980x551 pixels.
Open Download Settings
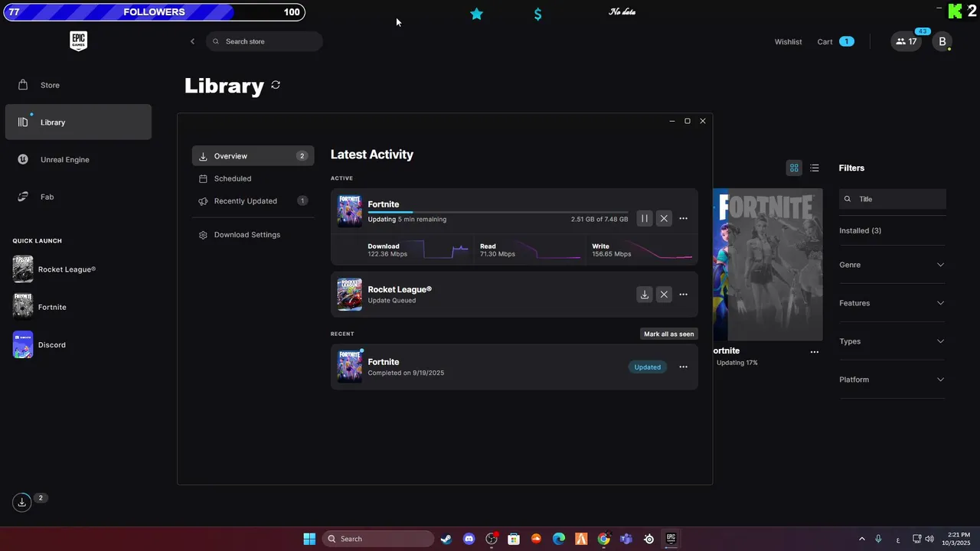[253, 235]
